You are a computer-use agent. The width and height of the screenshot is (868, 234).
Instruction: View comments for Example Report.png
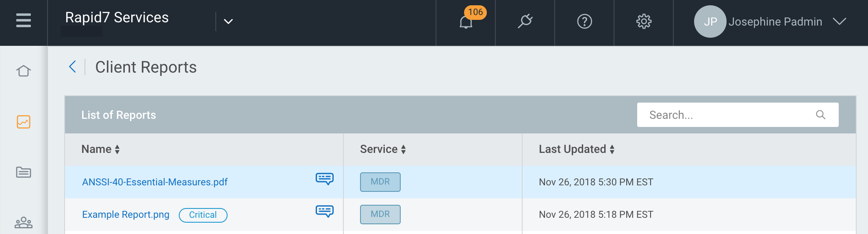[325, 211]
